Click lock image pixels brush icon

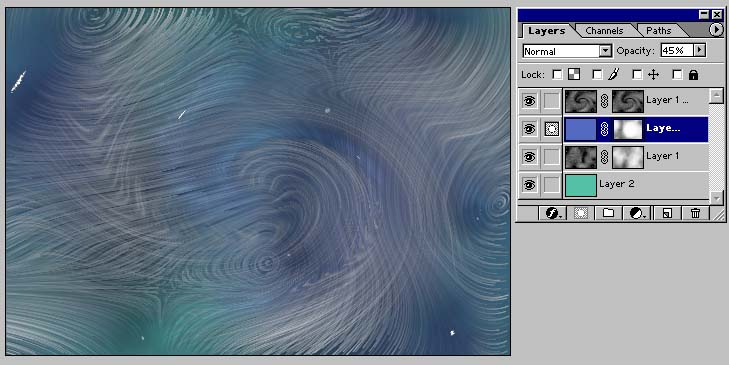[613, 74]
